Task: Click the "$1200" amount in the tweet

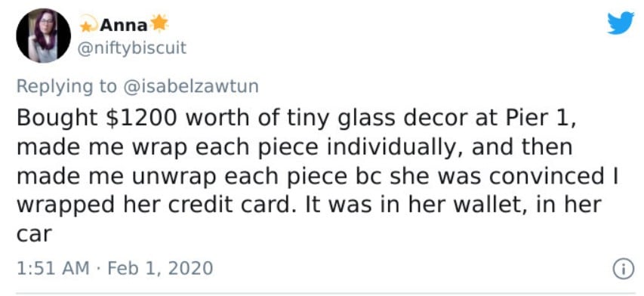Action: tap(142, 118)
